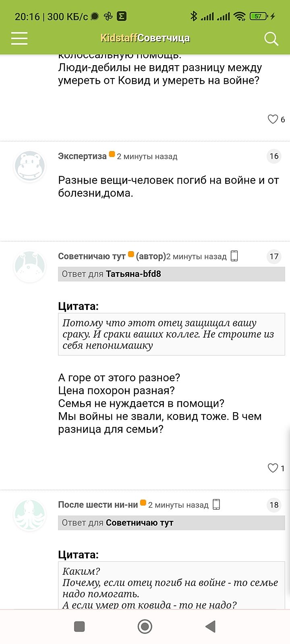Open the KidstaffСоветчица home logo
290x644 pixels.
tap(145, 38)
